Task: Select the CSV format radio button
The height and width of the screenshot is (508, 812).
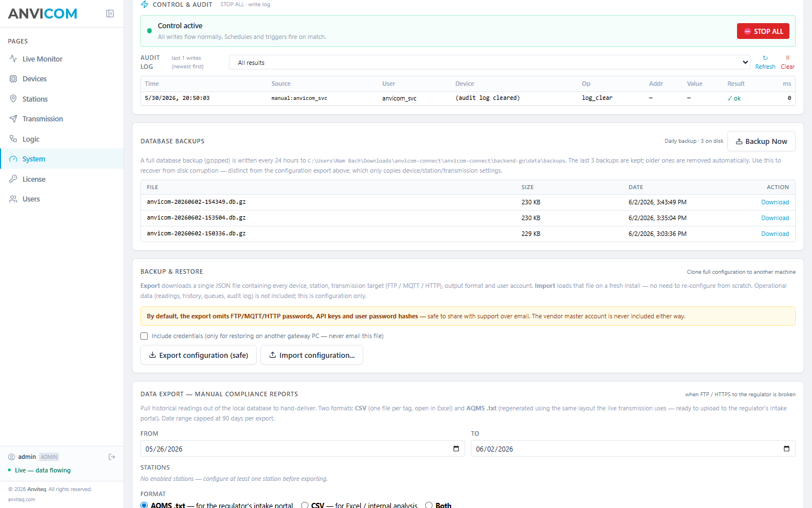Action: (x=305, y=505)
